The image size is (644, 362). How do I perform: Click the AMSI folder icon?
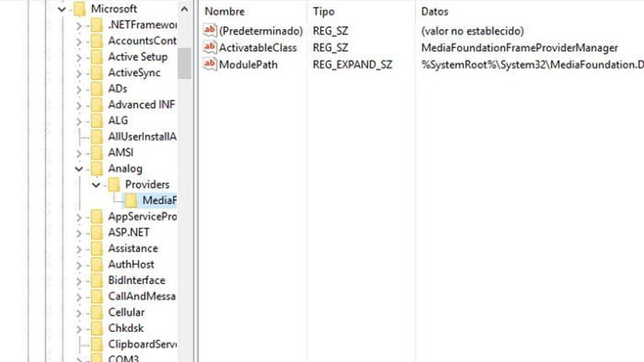[96, 153]
